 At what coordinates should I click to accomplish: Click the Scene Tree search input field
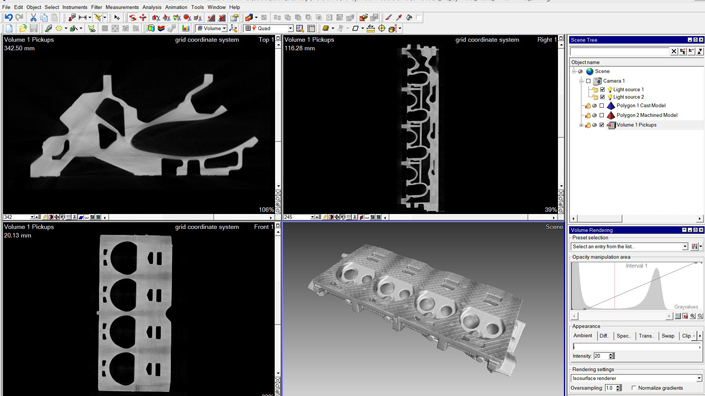pos(620,52)
